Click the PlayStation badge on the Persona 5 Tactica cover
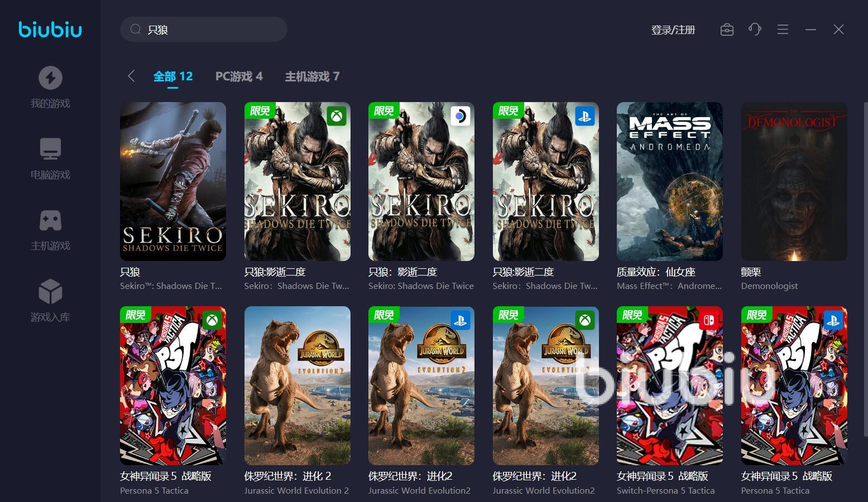The width and height of the screenshot is (868, 502). click(x=833, y=320)
